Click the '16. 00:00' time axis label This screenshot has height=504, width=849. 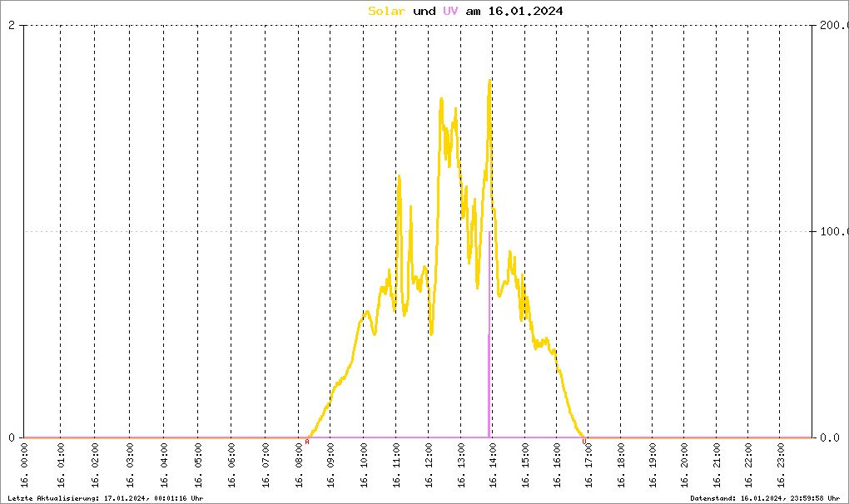[x=24, y=466]
